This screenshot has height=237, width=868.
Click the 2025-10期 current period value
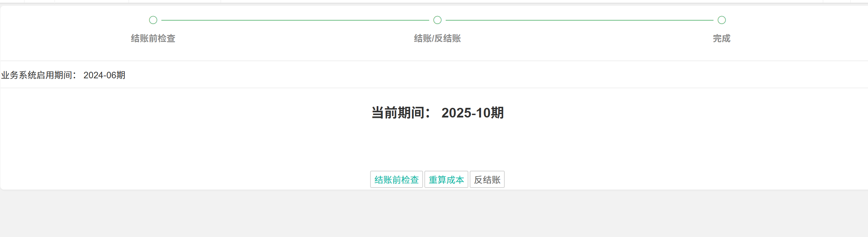[472, 113]
